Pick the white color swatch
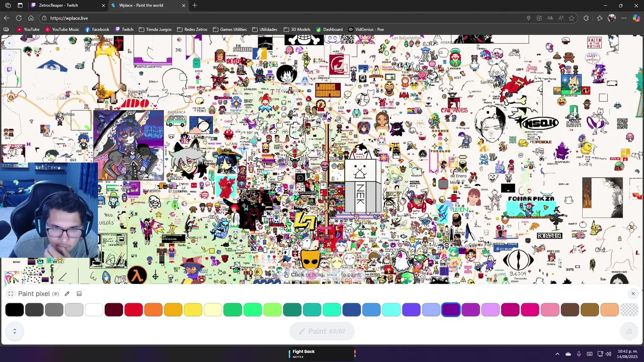 pyautogui.click(x=94, y=310)
